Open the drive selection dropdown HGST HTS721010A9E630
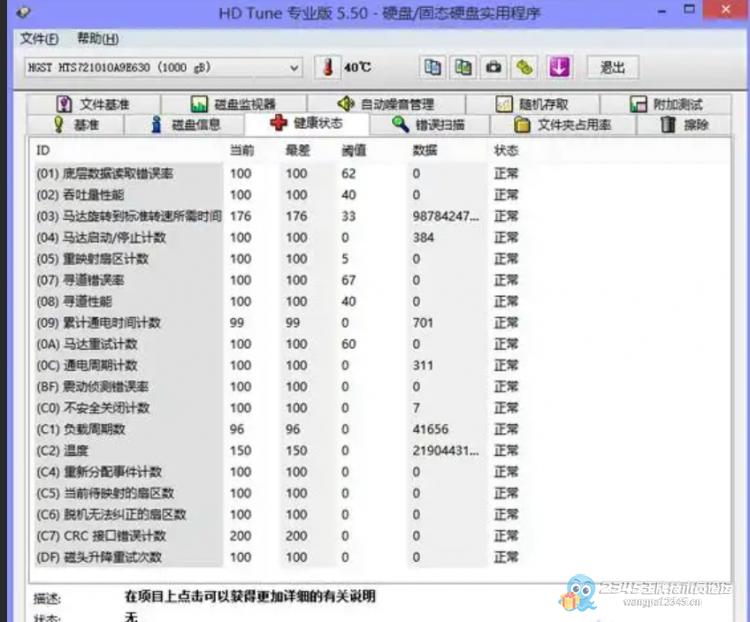The height and width of the screenshot is (622, 750). coord(162,67)
